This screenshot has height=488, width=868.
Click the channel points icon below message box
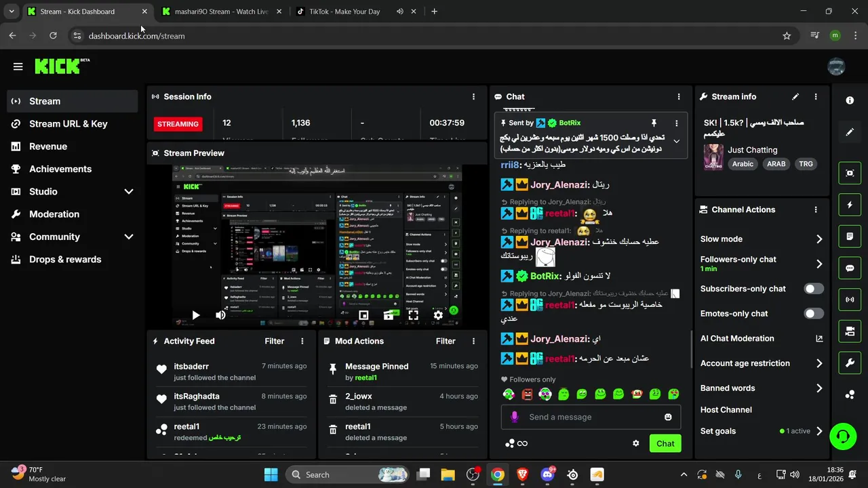tap(510, 443)
